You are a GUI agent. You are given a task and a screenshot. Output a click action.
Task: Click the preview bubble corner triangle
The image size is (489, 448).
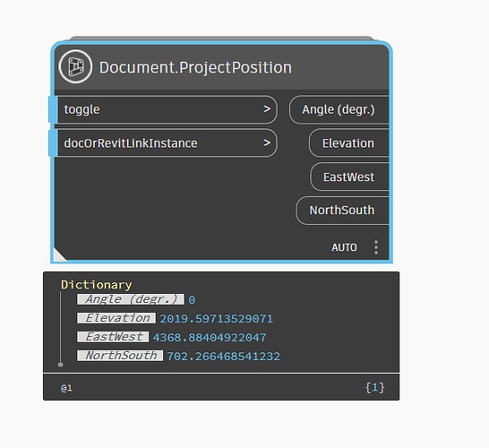(60, 254)
